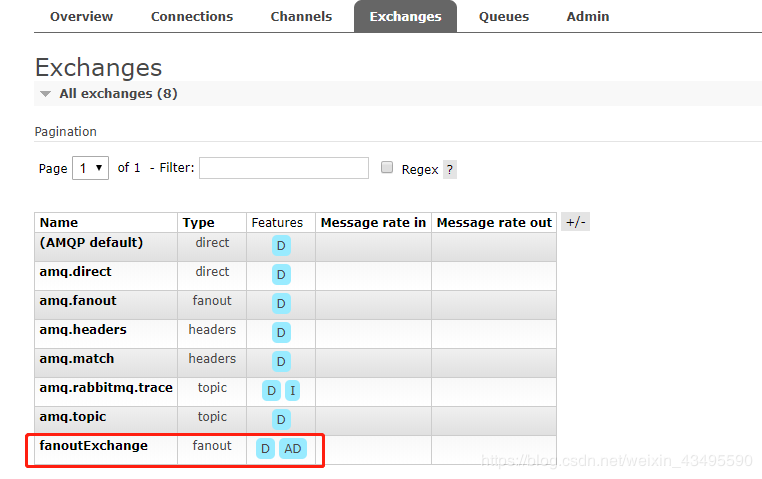
Task: Open the Page number dropdown
Action: (90, 168)
